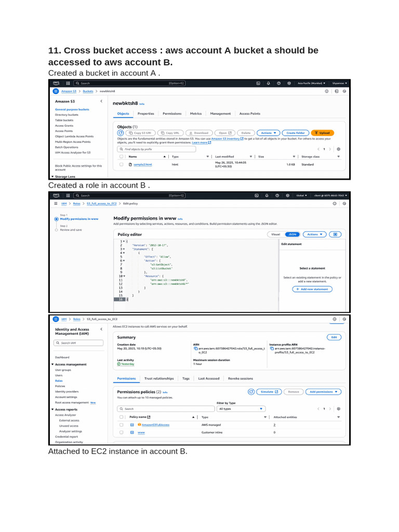
Task: Click info icon on Edit policy breadcrumb bar
Action: [x=335, y=204]
